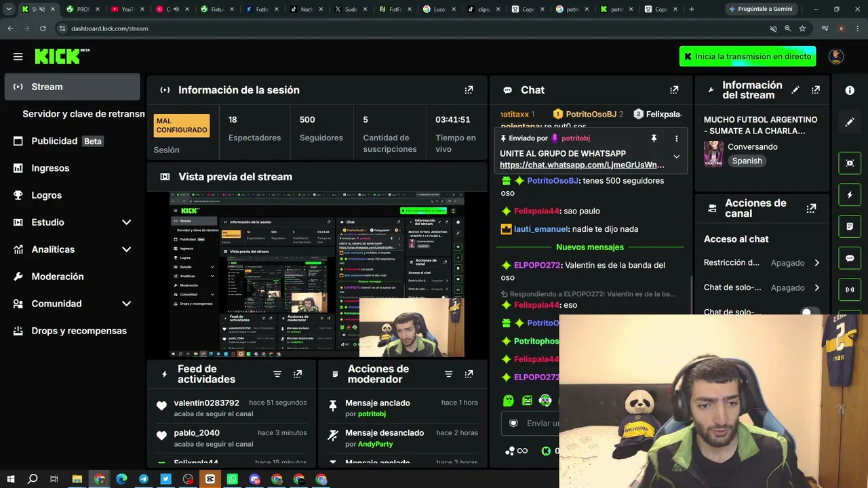868x488 pixels.
Task: Select the green ghost emote below chat
Action: pos(509,401)
